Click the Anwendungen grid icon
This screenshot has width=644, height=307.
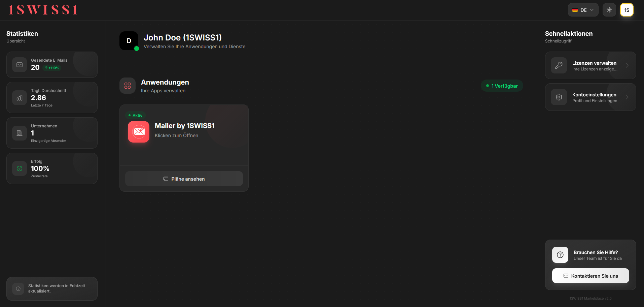tap(128, 86)
